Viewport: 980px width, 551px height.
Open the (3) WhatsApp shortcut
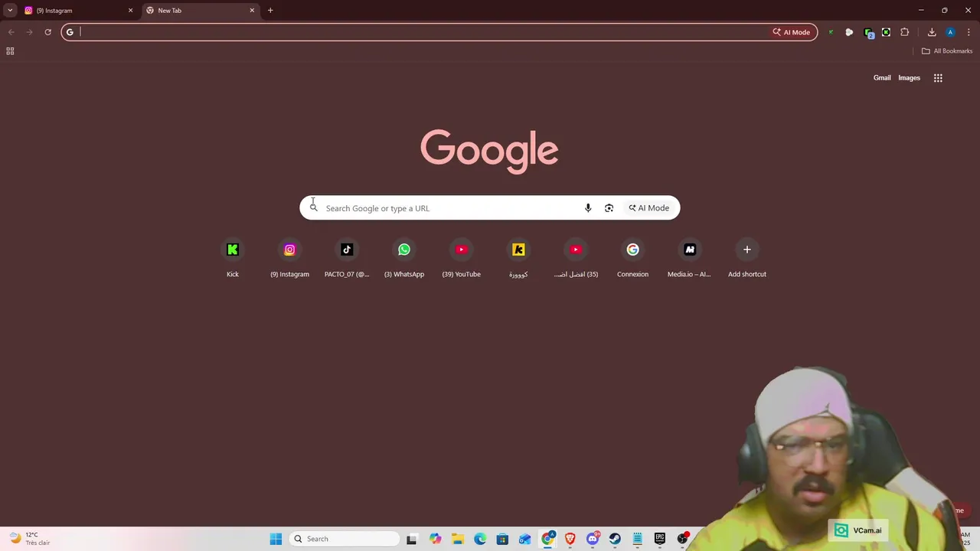[x=404, y=259]
